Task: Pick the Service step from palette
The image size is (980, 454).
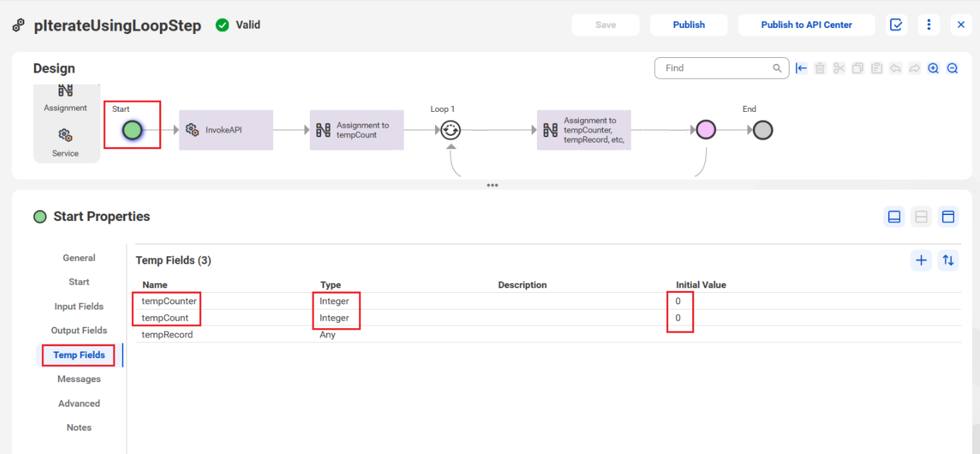Action: (65, 142)
